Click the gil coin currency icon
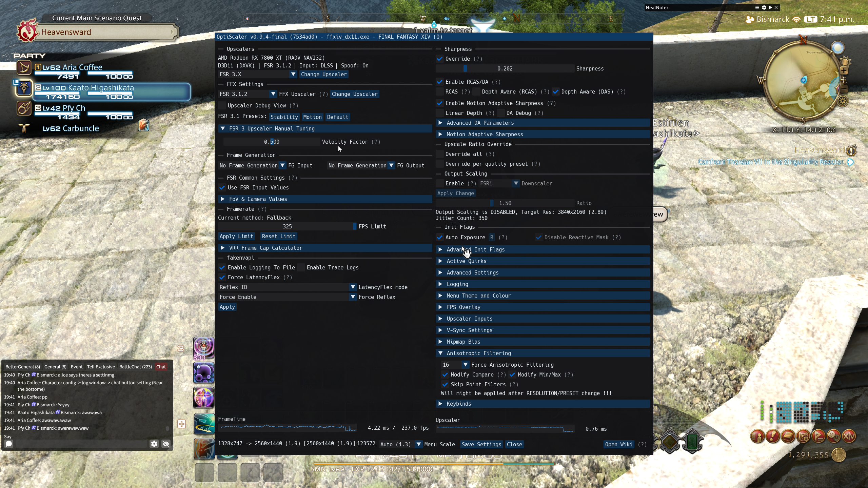This screenshot has width=868, height=488. [839, 455]
